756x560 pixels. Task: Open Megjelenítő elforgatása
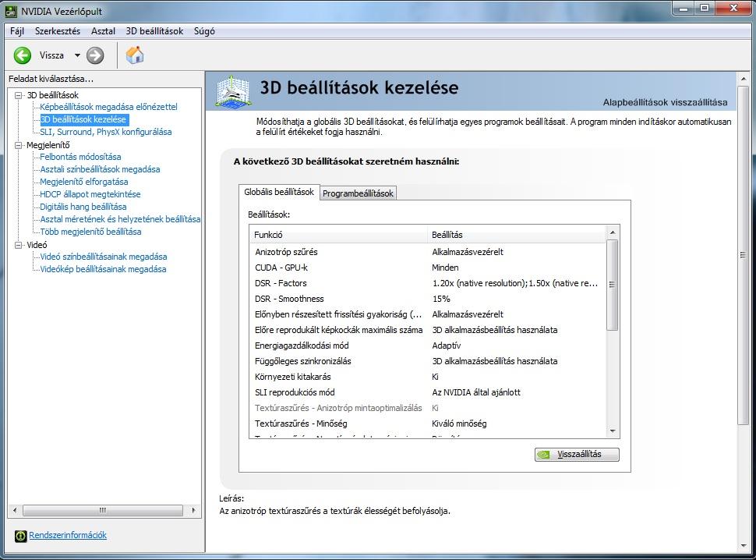click(x=84, y=182)
